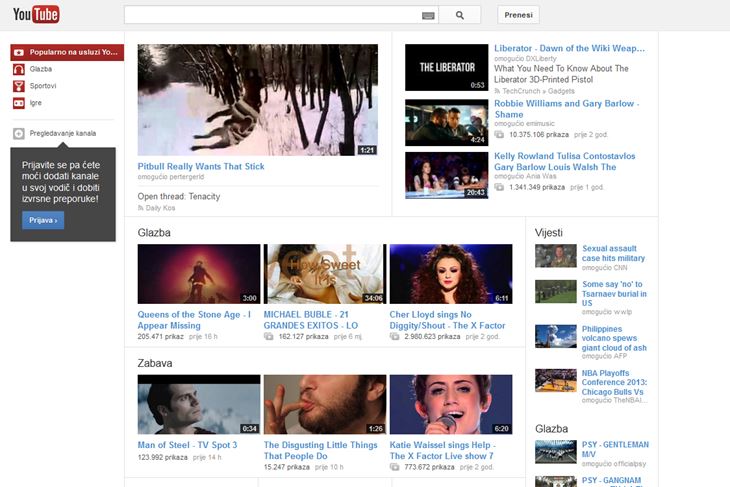The height and width of the screenshot is (487, 730).
Task: Click the Prenesi upload button
Action: tap(518, 15)
